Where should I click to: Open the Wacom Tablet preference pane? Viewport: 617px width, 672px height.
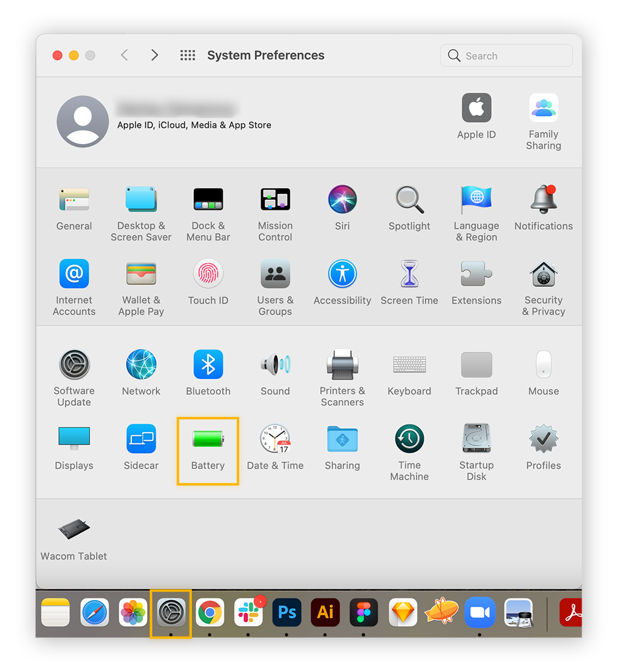click(73, 529)
